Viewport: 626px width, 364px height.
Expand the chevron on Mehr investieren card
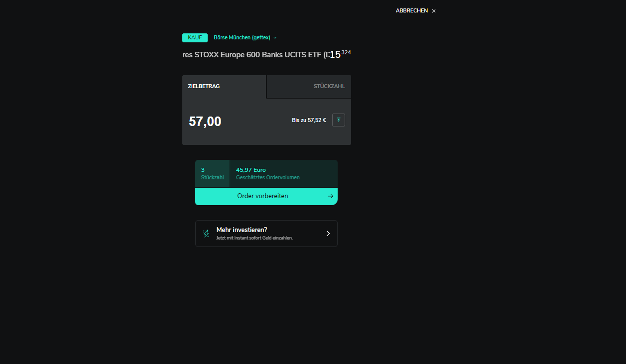(328, 234)
